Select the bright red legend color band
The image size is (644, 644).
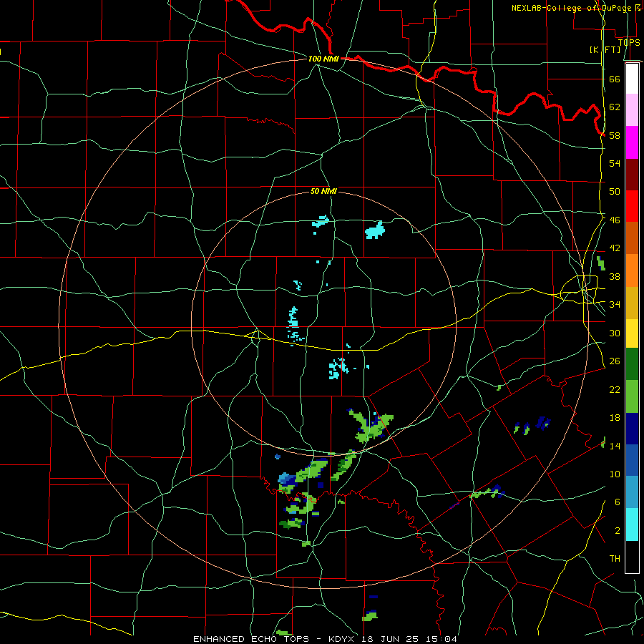tap(632, 206)
